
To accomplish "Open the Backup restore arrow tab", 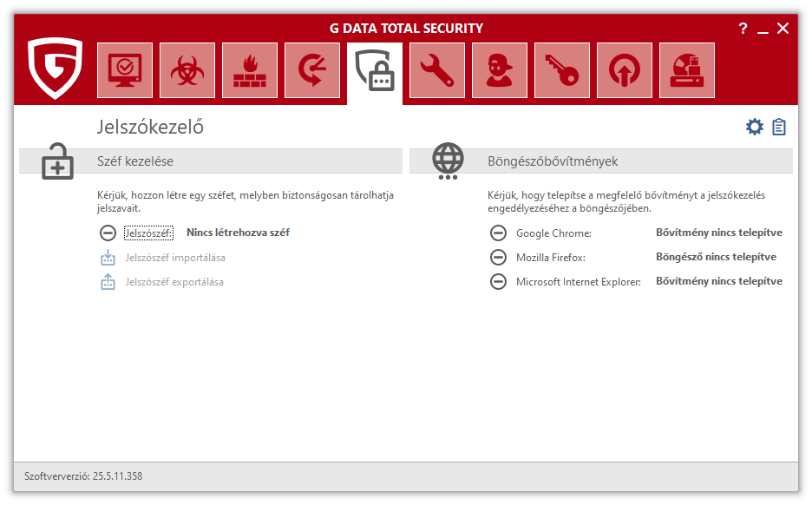I will point(312,70).
